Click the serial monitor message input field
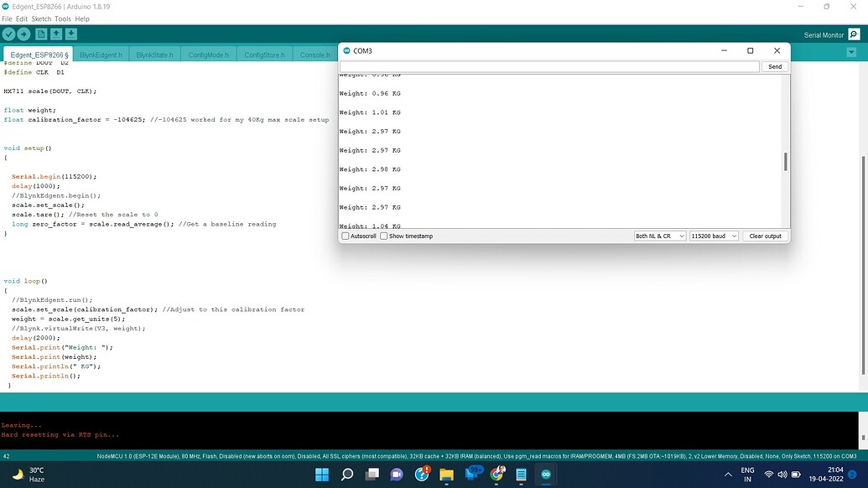 [x=549, y=66]
